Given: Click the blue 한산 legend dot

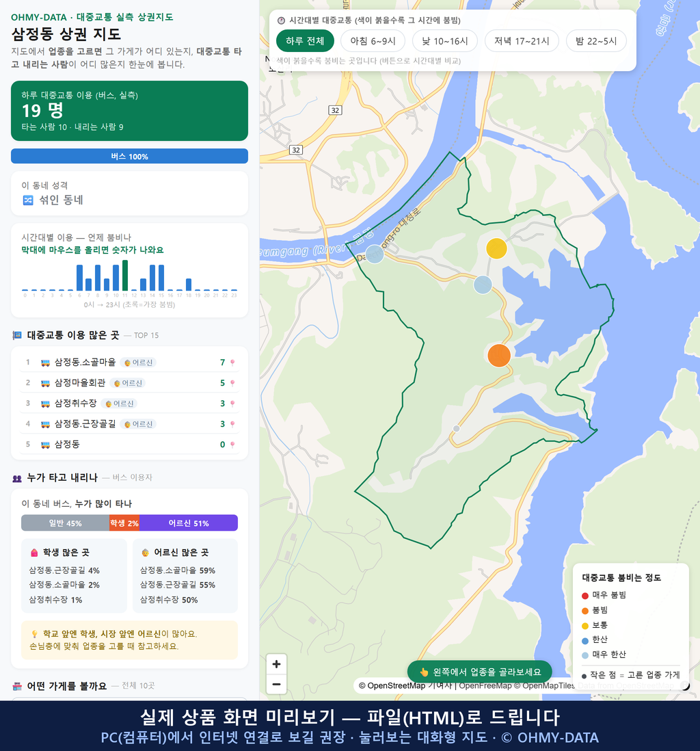Looking at the screenshot, I should tap(584, 641).
